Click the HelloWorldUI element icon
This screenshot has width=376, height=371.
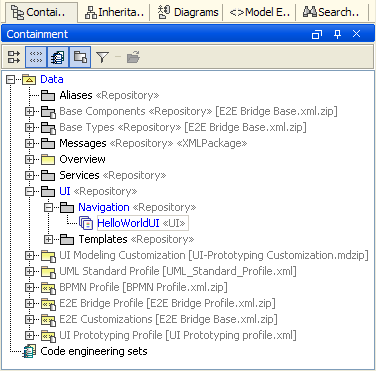tap(86, 223)
